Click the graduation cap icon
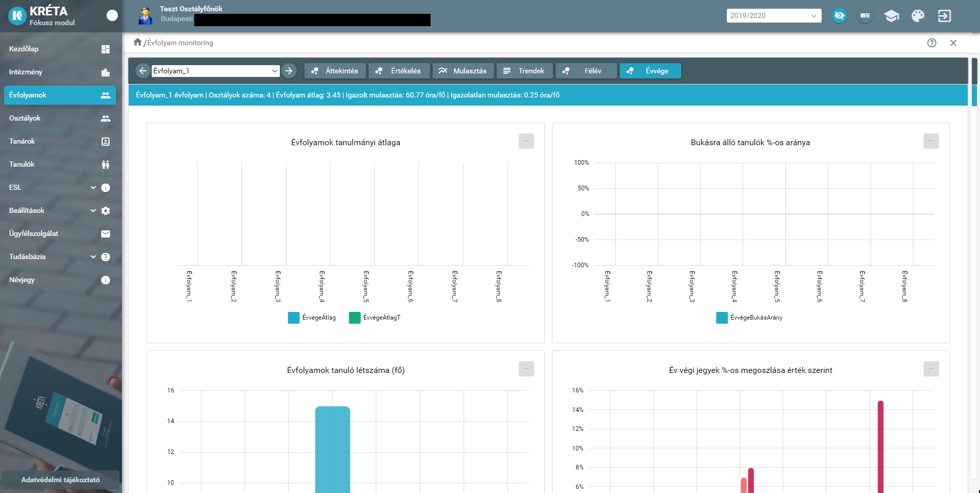This screenshot has width=980, height=493. 892,16
